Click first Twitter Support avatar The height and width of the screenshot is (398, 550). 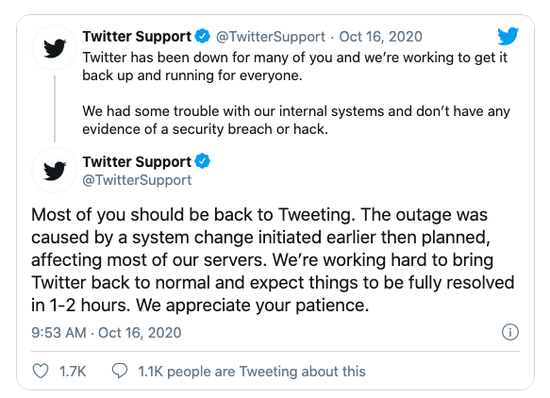(54, 48)
